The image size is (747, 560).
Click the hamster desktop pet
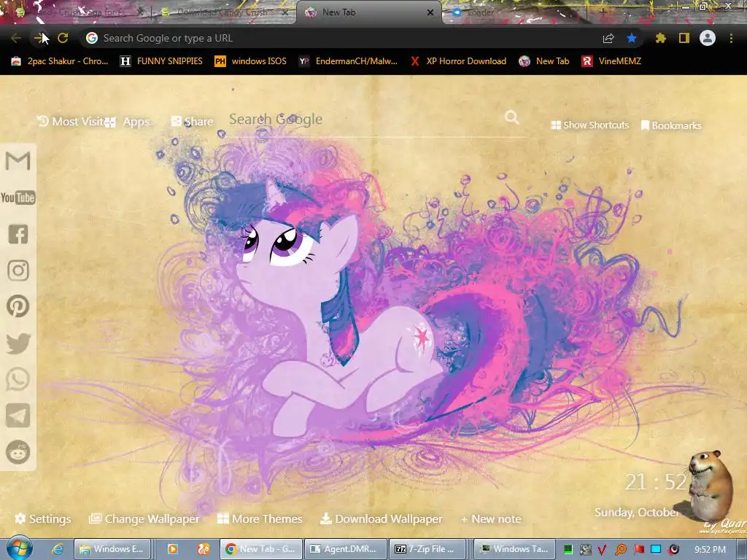point(711,486)
